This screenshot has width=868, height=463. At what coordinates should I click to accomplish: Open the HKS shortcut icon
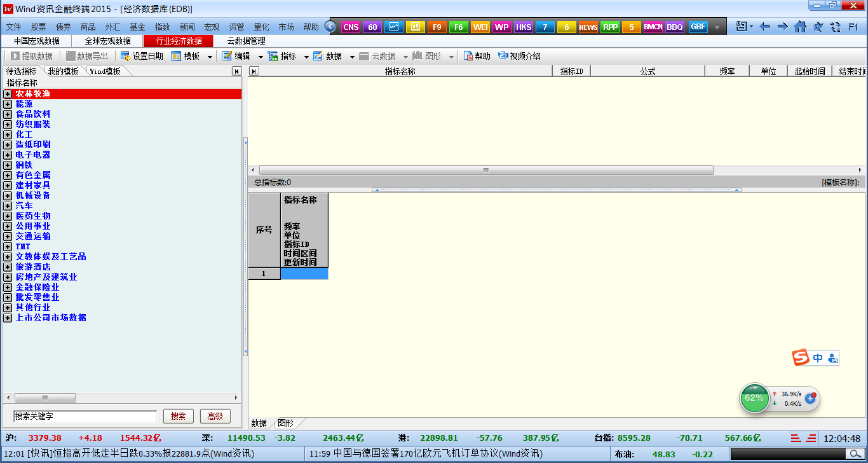524,27
